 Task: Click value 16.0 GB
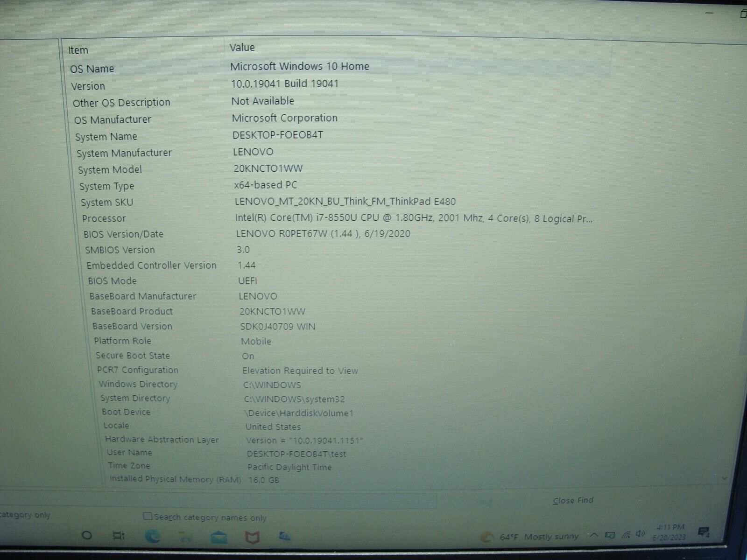point(264,480)
